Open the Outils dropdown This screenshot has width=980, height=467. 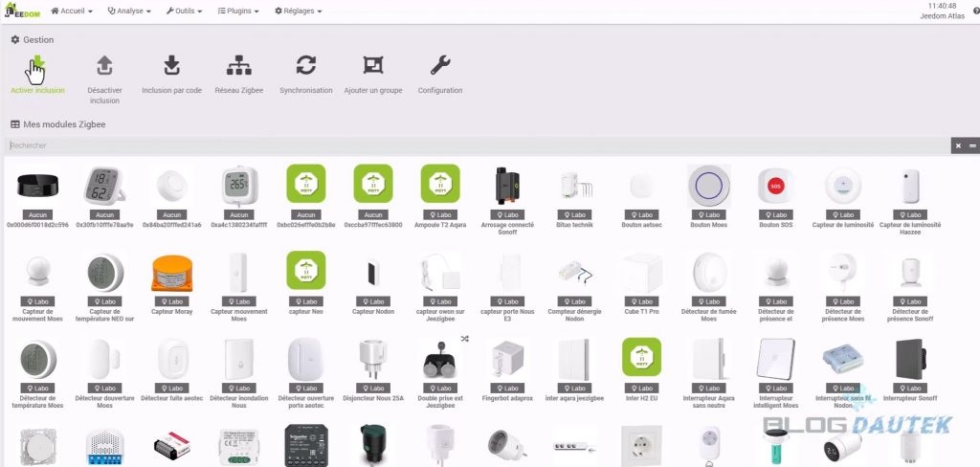(183, 11)
